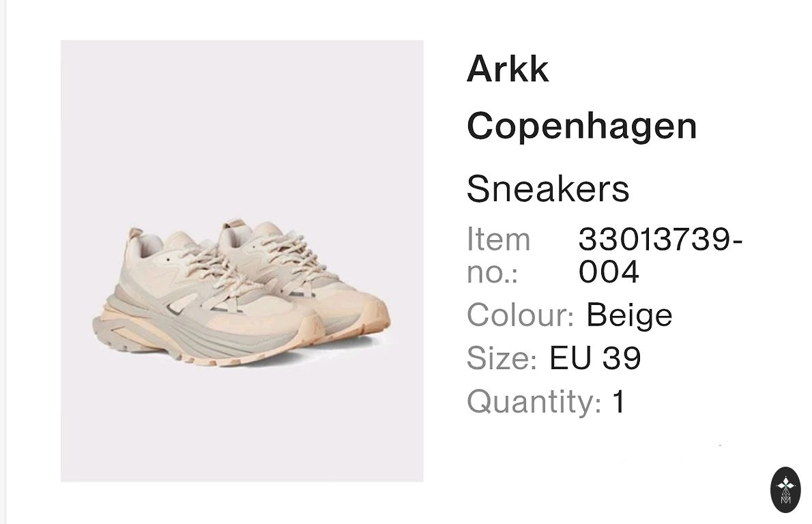Click the thin grey strip at left edge
Viewport: 812px width, 524px height.
[3, 262]
